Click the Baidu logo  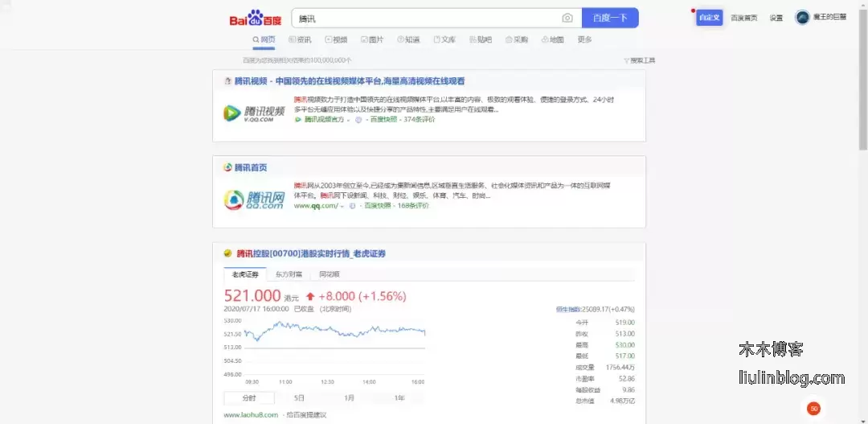click(x=256, y=19)
